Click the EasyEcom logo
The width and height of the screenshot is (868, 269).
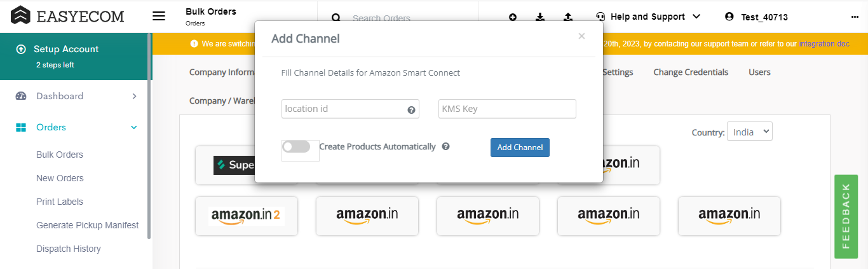coord(67,15)
